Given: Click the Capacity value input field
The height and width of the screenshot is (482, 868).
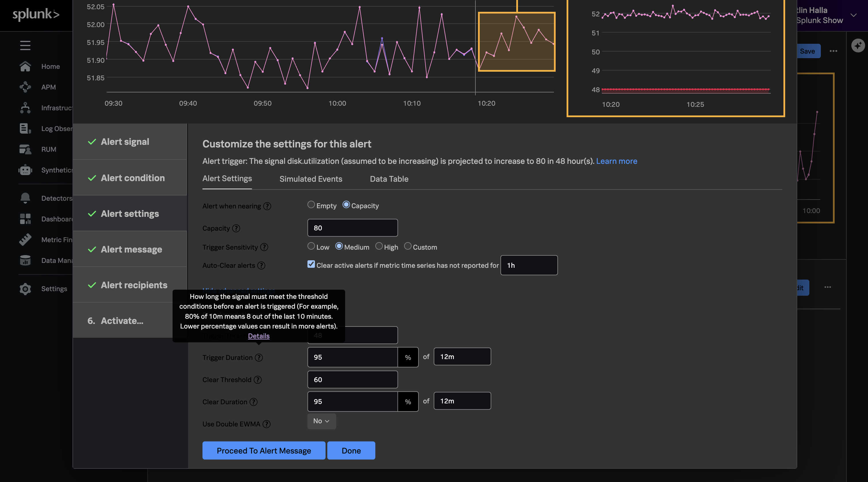Looking at the screenshot, I should click(352, 228).
